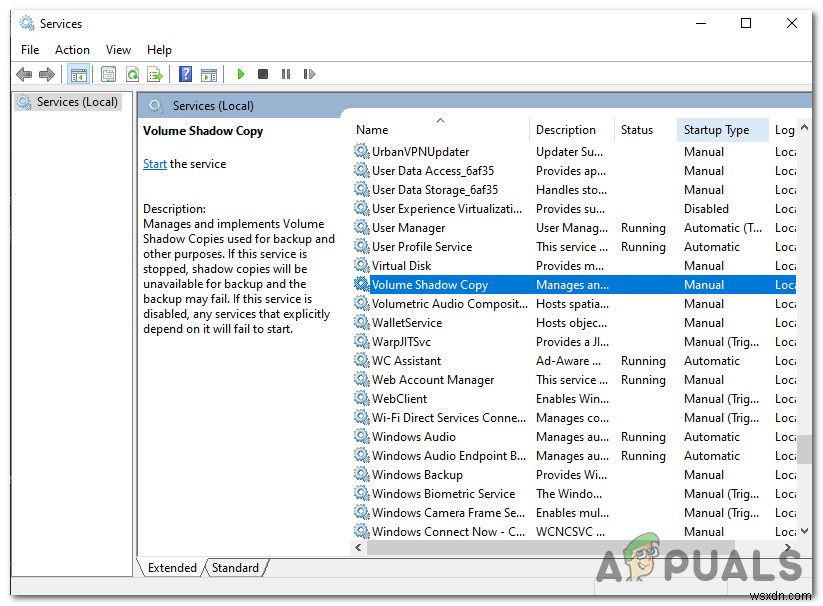Toggle the Show/Hide Console Tree icon
Screen dimensions: 823x606
click(x=78, y=73)
